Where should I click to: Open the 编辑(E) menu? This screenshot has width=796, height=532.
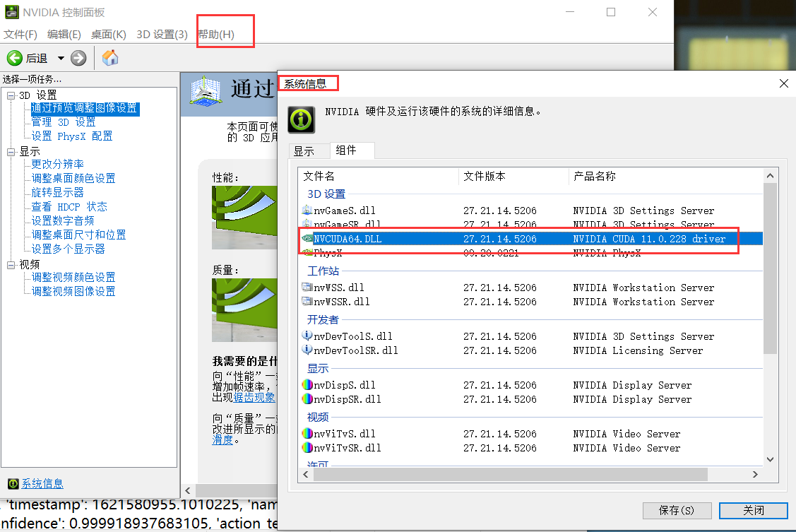pyautogui.click(x=64, y=35)
